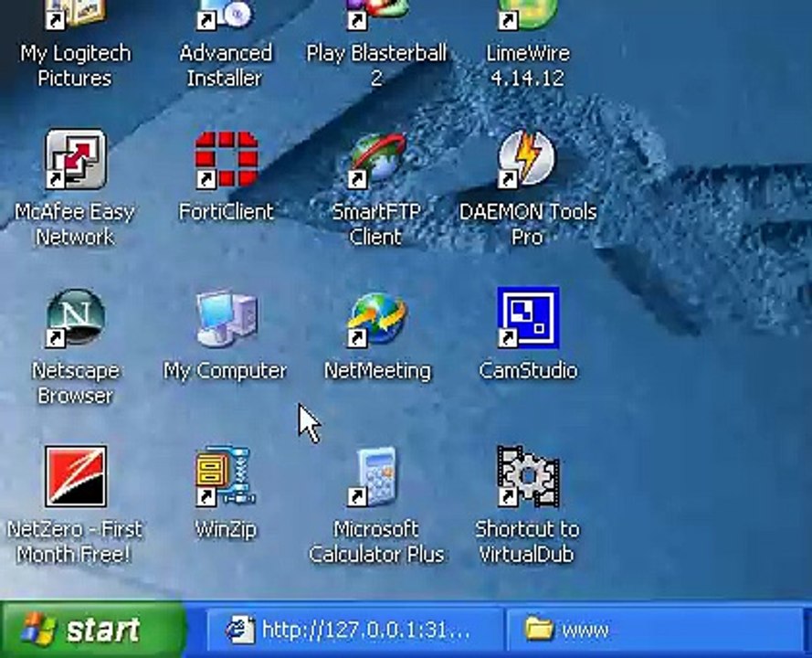Switch to the http://127.0.0.1 taskbar window
This screenshot has height=658, width=812.
click(x=354, y=630)
